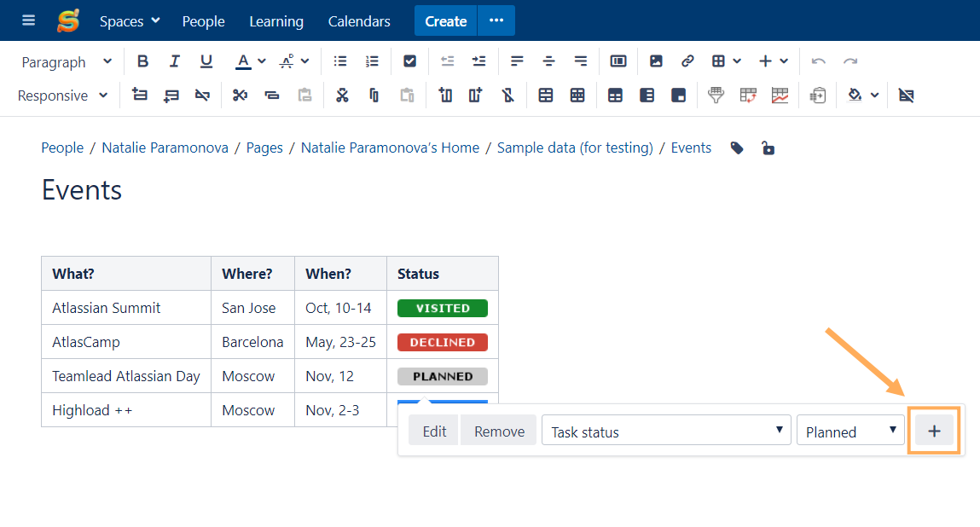This screenshot has height=527, width=980.
Task: Insert a link with the chain icon
Action: [687, 61]
